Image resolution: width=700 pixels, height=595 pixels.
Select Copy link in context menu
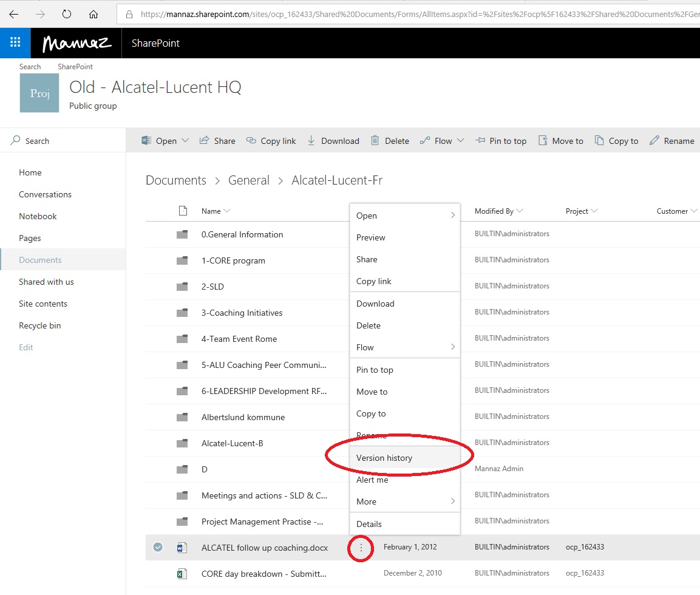click(x=405, y=281)
